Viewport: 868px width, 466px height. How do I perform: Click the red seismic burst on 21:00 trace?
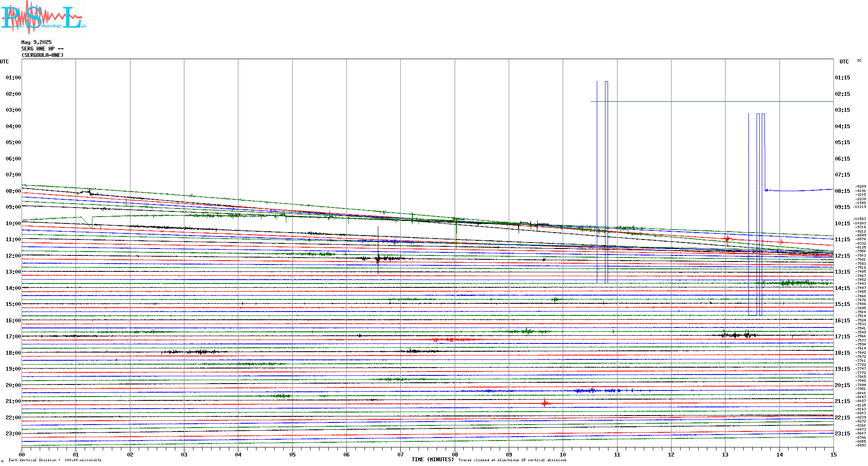pos(545,403)
